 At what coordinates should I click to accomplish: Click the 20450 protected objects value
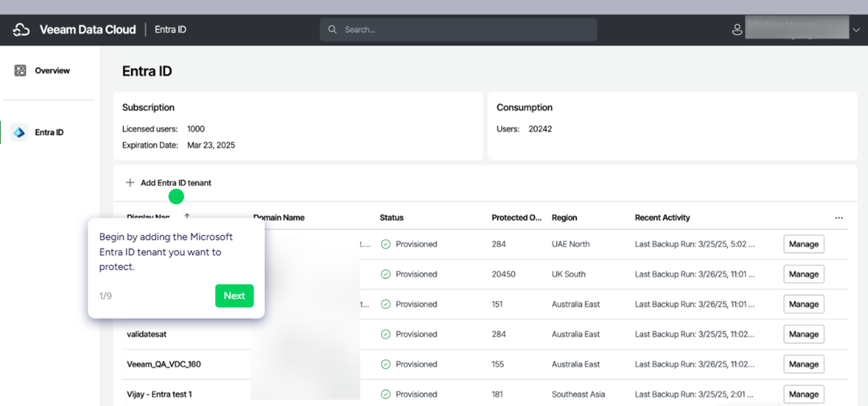pyautogui.click(x=503, y=274)
